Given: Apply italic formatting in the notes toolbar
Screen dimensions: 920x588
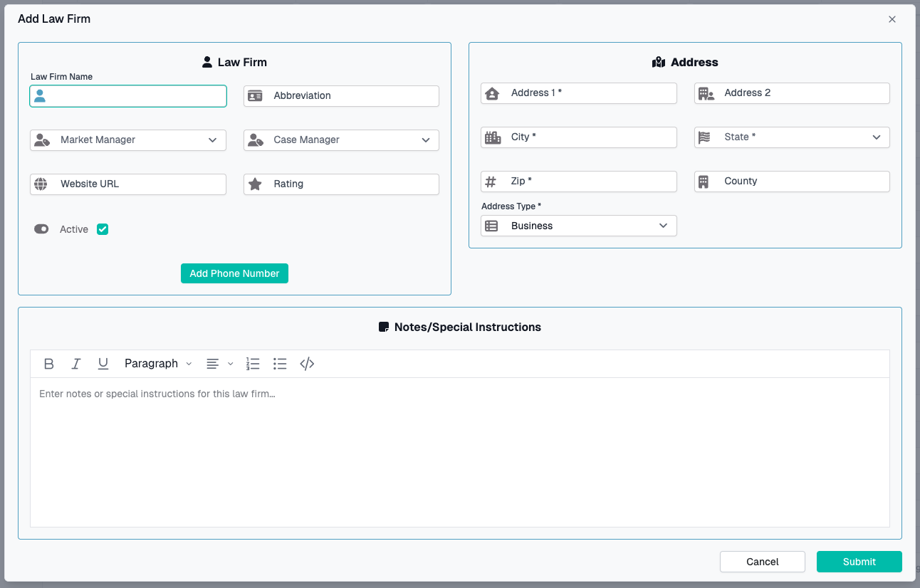Looking at the screenshot, I should [75, 363].
